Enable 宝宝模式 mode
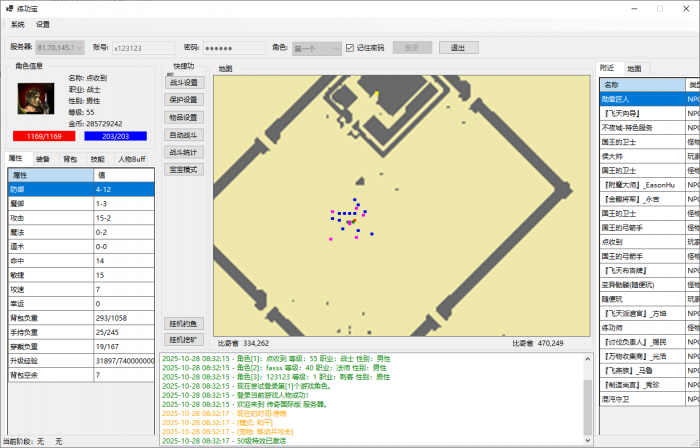 [x=184, y=170]
